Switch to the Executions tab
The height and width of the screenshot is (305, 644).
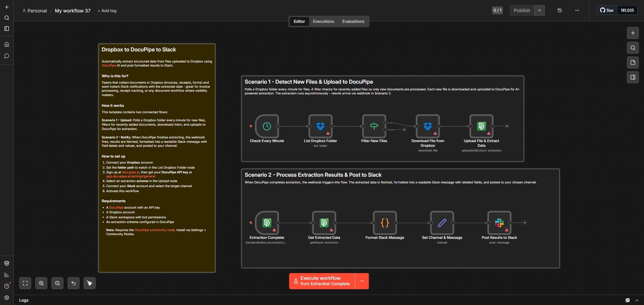tap(323, 21)
